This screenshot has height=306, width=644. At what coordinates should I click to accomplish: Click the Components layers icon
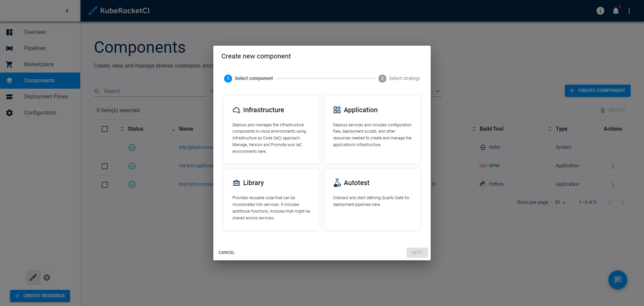pos(9,81)
